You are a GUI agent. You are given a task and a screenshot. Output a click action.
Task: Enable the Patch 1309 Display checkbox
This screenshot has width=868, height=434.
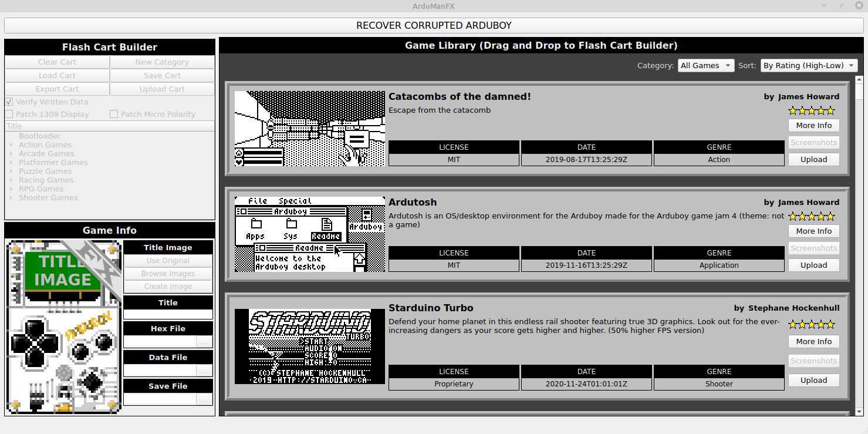click(9, 115)
